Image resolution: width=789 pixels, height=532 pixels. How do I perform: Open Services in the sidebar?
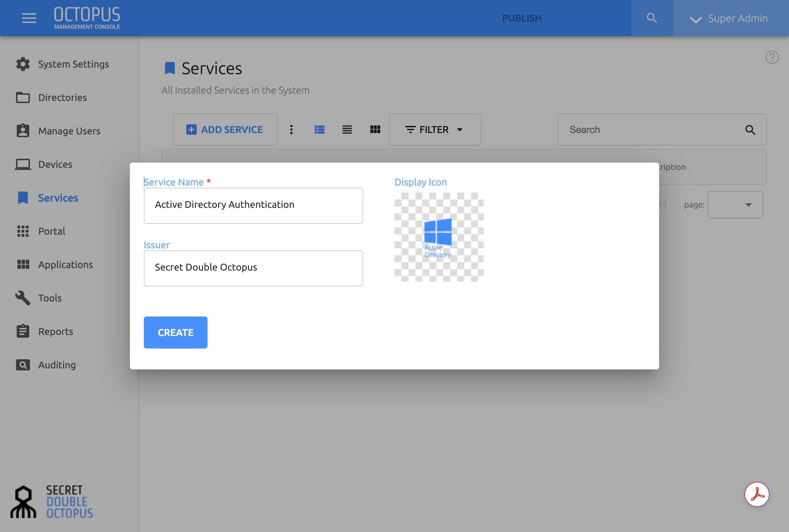point(48,198)
